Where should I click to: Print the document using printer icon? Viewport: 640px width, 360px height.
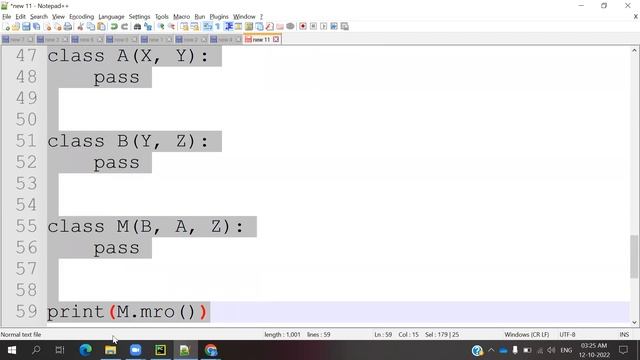[68, 27]
